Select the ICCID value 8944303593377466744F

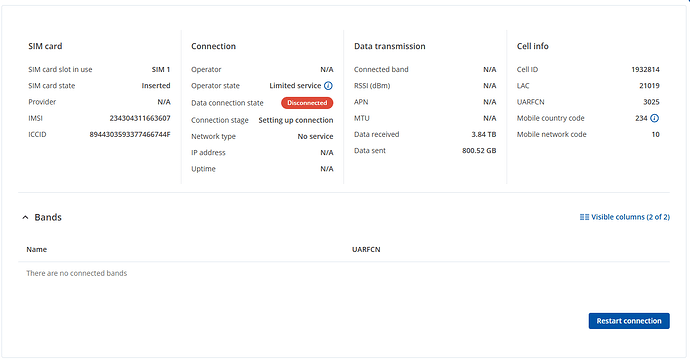(130, 135)
